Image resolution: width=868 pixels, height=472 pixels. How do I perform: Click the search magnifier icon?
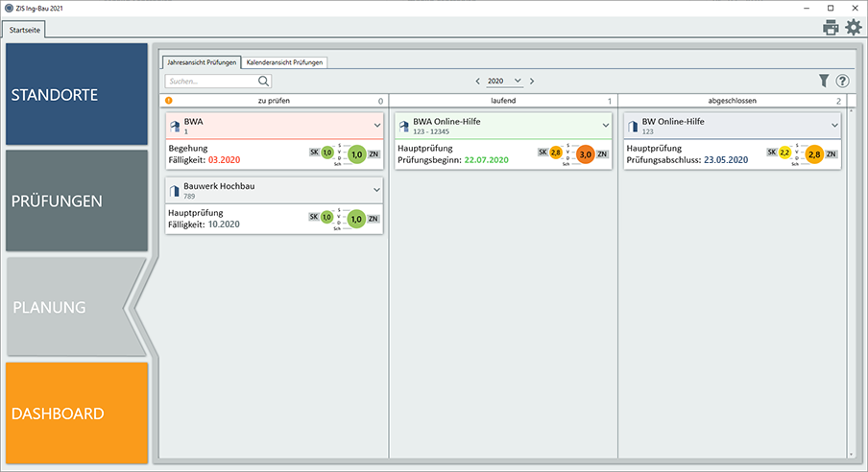[263, 82]
